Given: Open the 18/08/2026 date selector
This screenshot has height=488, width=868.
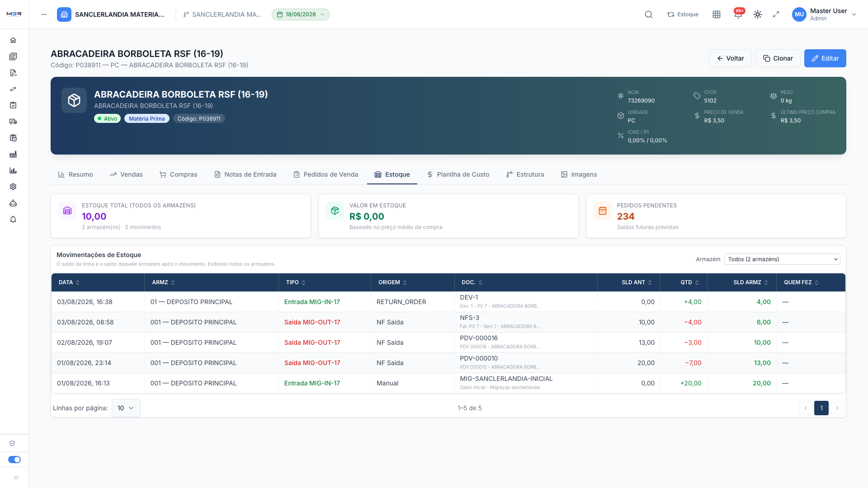Looking at the screenshot, I should 301,14.
